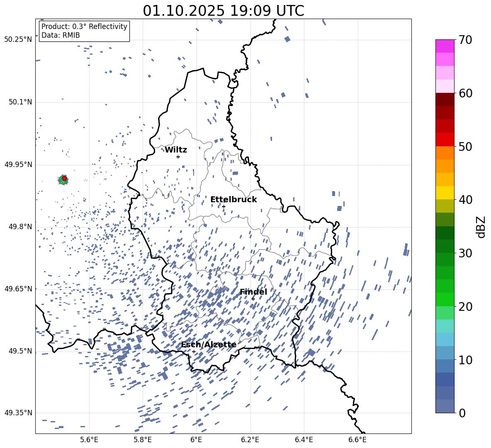Click the "Data: RMIB" legend line

(x=61, y=35)
